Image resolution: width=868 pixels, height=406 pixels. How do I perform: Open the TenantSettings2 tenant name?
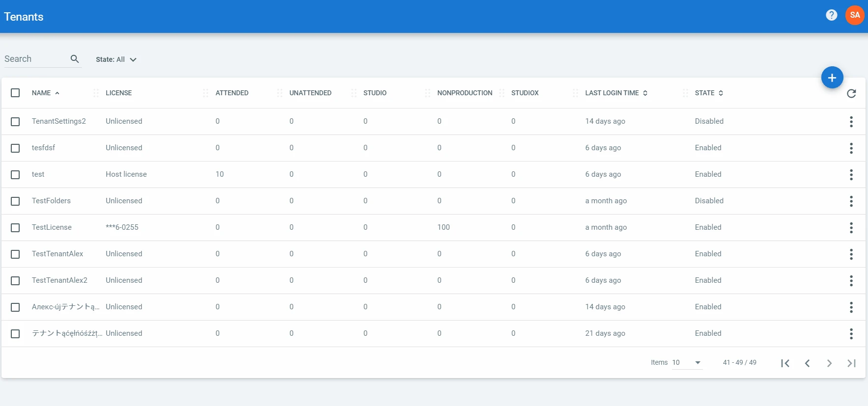pyautogui.click(x=59, y=121)
